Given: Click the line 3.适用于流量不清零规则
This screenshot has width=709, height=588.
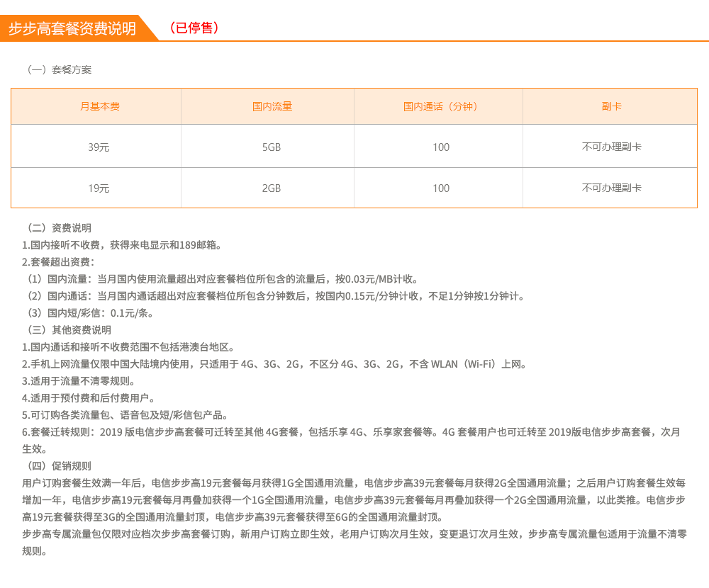Looking at the screenshot, I should [x=79, y=381].
